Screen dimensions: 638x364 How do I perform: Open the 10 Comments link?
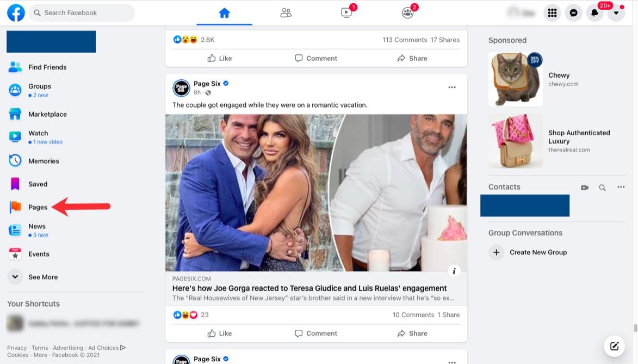pos(413,315)
